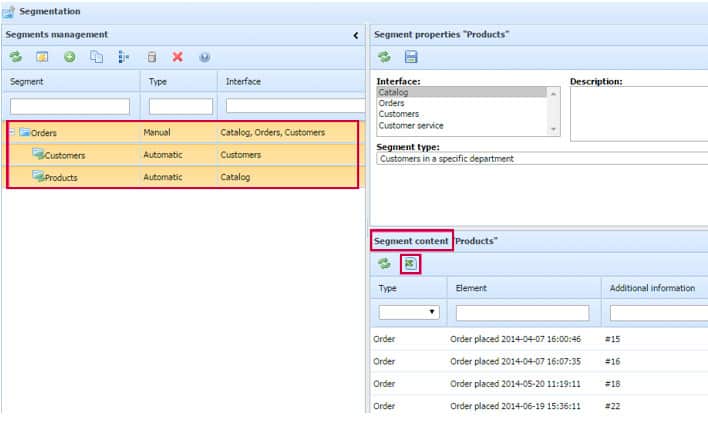
Task: Click the Customers segment icon
Action: (38, 154)
